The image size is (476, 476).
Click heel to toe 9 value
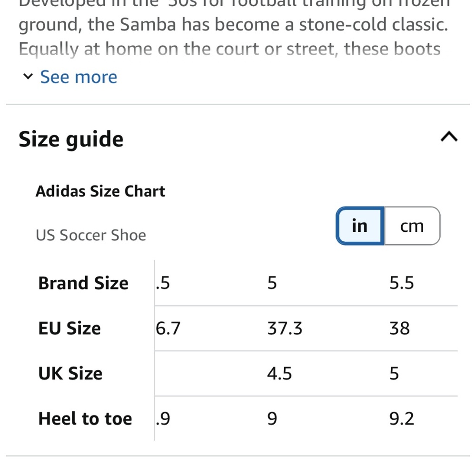click(x=272, y=418)
